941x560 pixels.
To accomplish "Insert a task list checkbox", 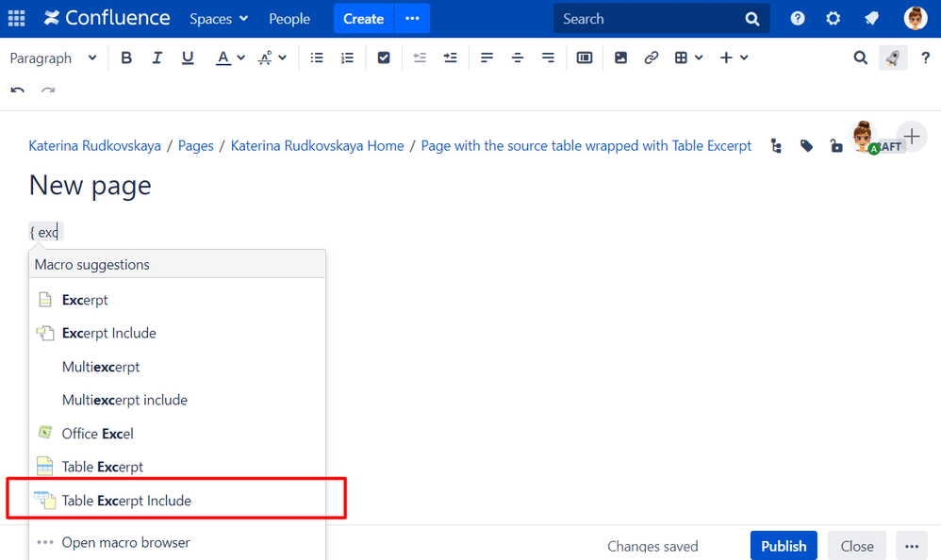I will (x=384, y=58).
